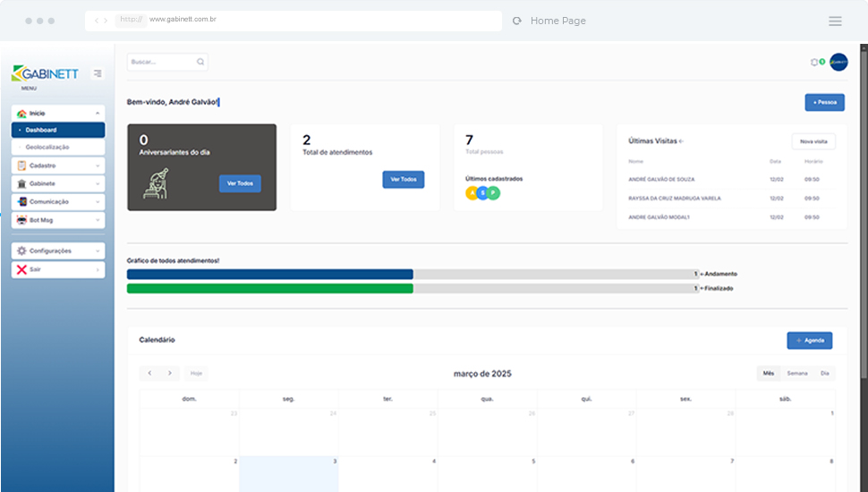Open notifications via the bell icon
This screenshot has width=868, height=492.
tap(814, 62)
